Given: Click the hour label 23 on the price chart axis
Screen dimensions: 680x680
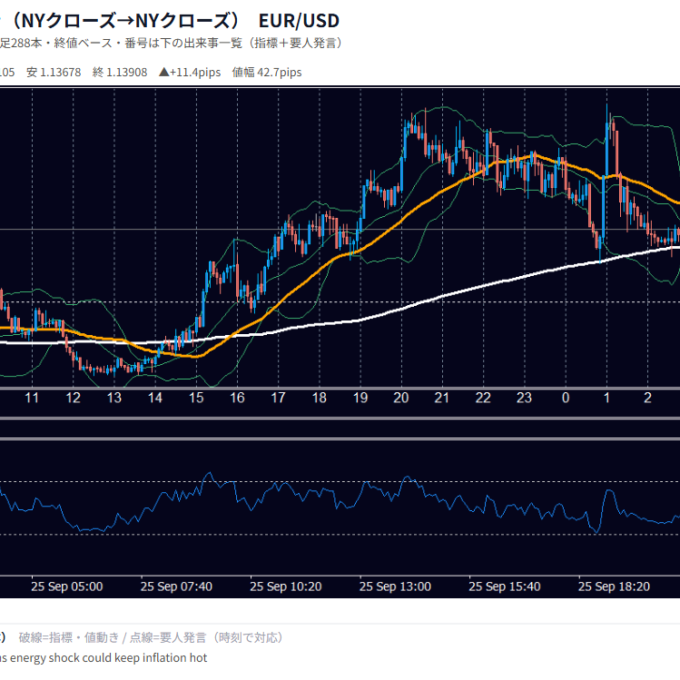Looking at the screenshot, I should point(524,398).
